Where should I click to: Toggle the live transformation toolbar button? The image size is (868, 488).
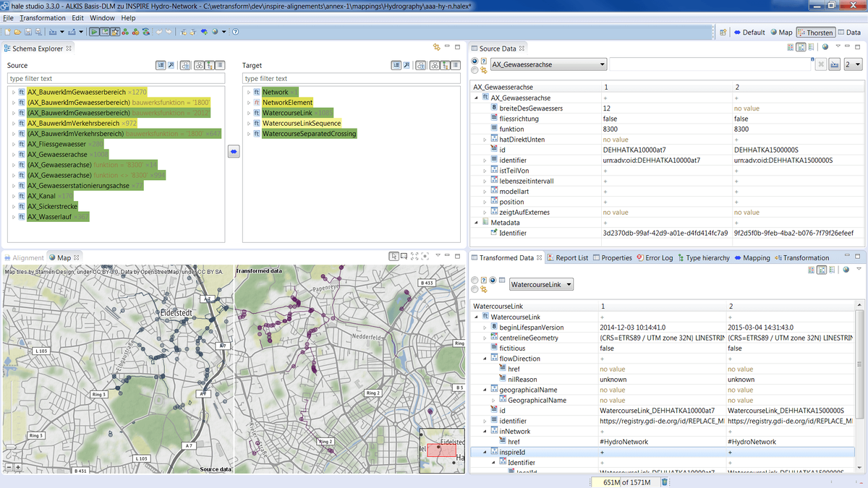pos(104,32)
